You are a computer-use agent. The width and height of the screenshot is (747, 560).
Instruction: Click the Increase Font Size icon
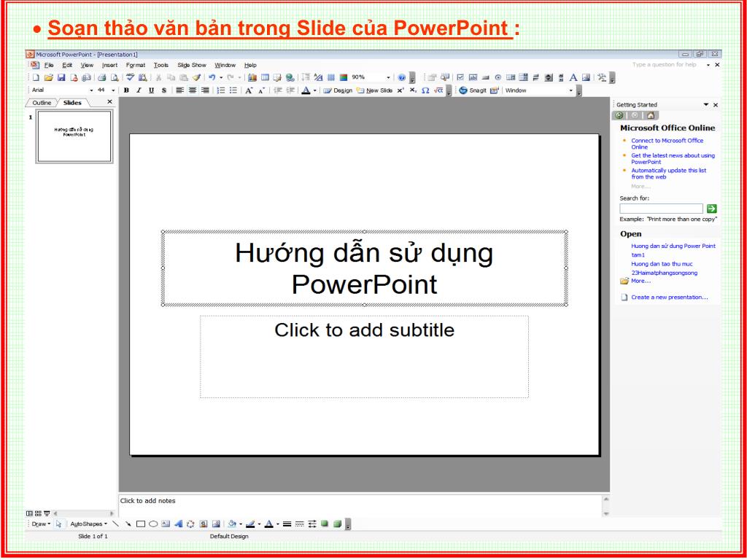(x=249, y=90)
